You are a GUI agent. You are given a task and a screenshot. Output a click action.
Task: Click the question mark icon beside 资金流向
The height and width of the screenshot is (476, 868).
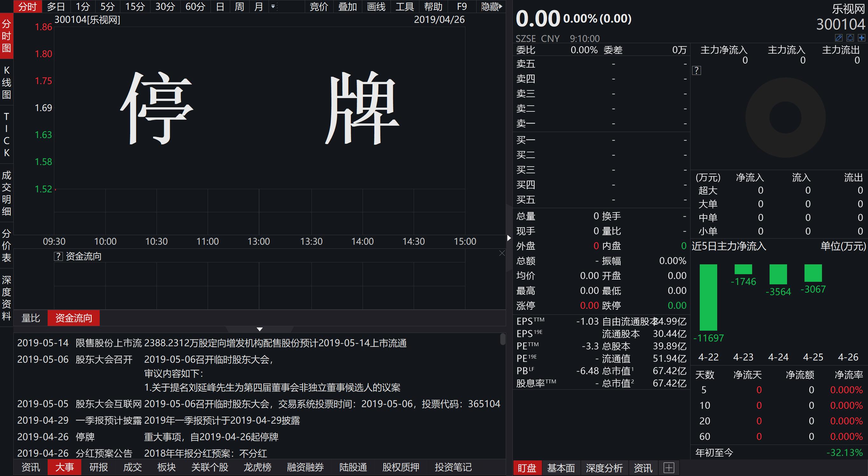click(x=58, y=257)
